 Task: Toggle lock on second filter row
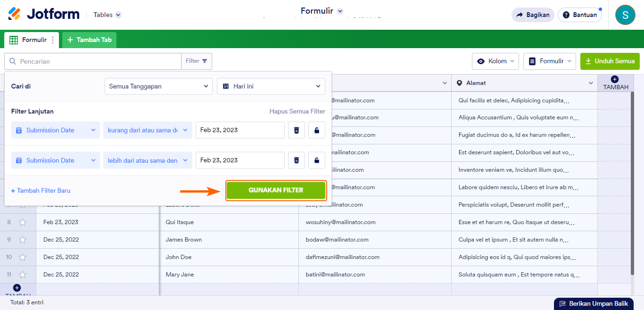(317, 160)
